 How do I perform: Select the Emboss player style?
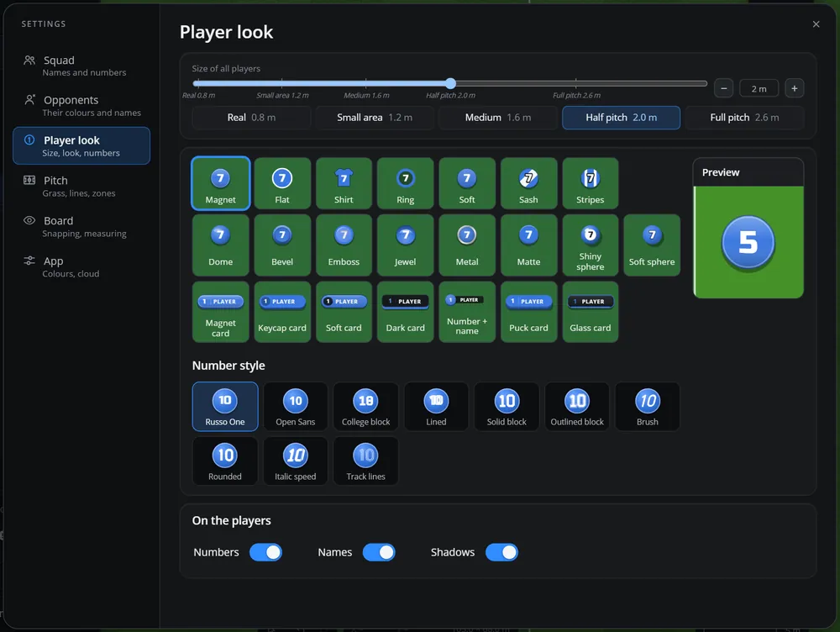[344, 245]
